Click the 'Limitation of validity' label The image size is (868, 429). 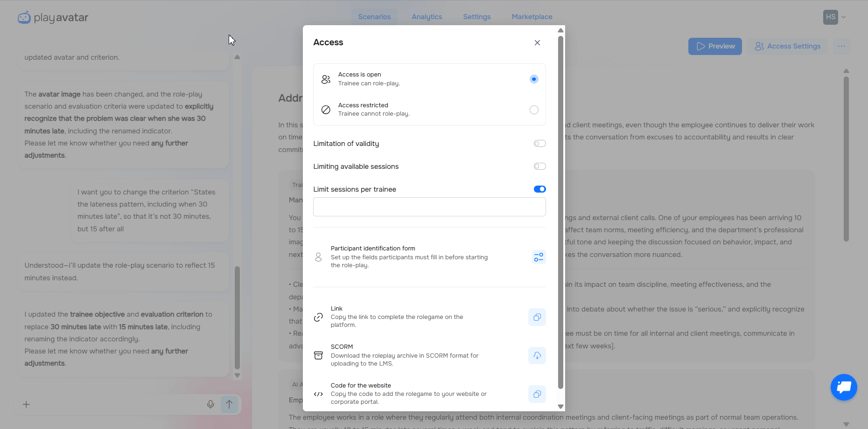click(x=346, y=144)
